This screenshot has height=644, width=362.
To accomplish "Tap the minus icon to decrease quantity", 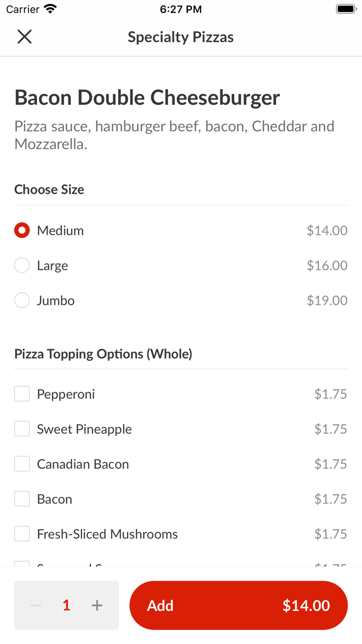I will [x=35, y=605].
